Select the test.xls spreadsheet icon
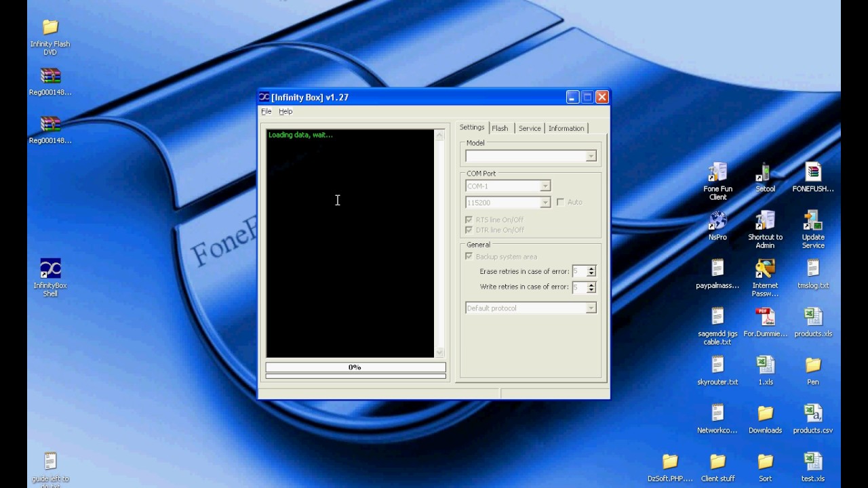This screenshot has height=488, width=868. coord(813,462)
